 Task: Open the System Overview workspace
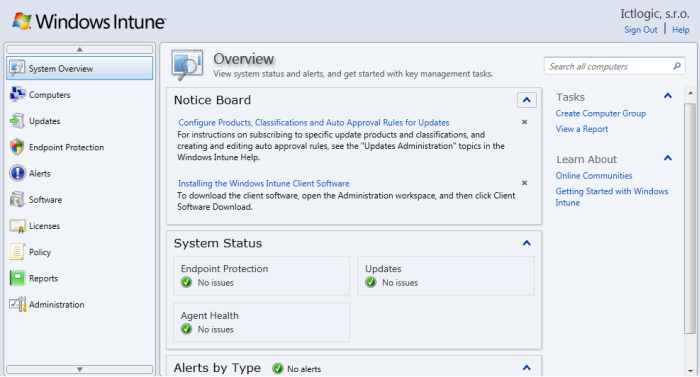(x=79, y=68)
